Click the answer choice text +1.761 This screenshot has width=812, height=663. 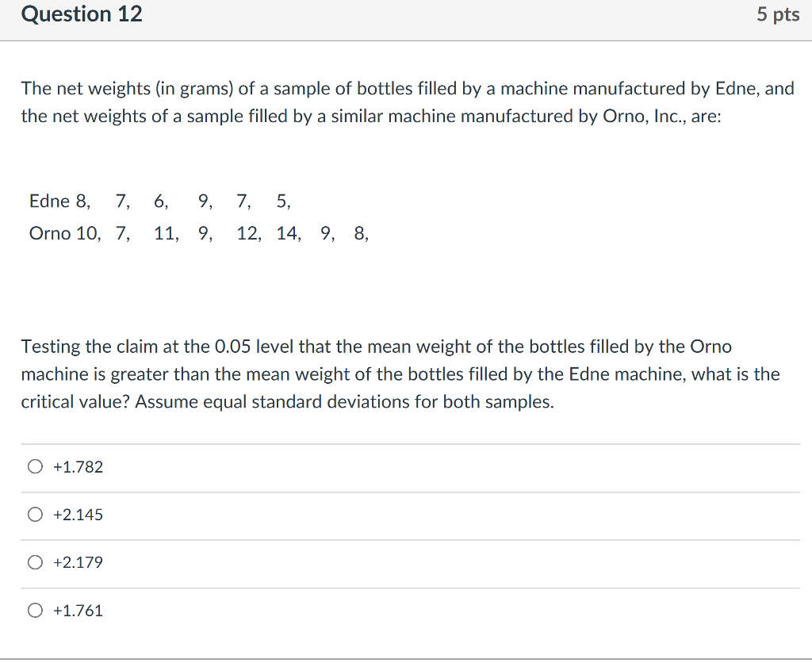pyautogui.click(x=77, y=610)
